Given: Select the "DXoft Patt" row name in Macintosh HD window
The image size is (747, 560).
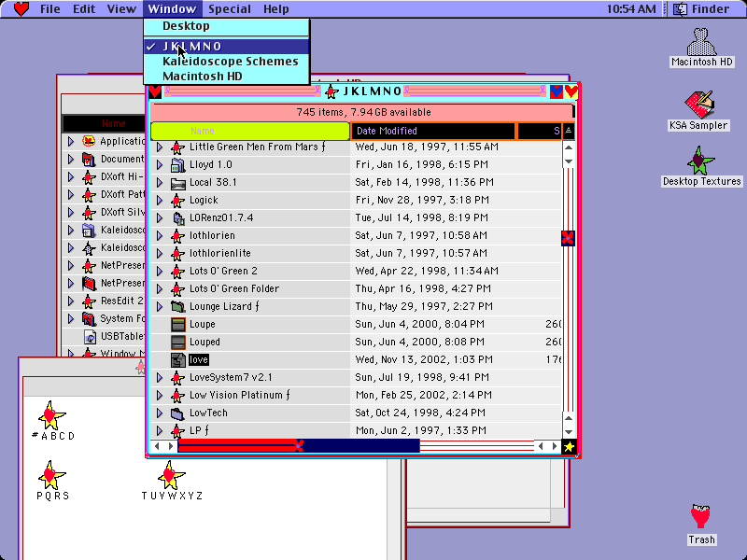Looking at the screenshot, I should pos(122,195).
